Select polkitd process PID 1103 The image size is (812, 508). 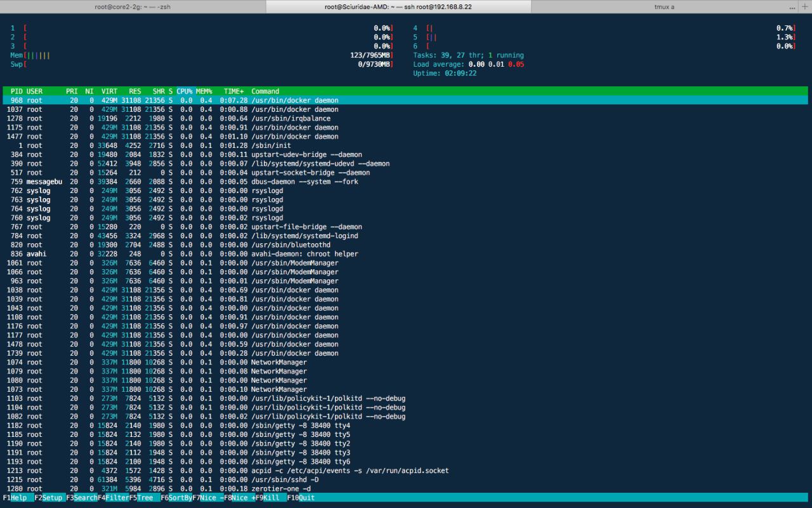406,399
